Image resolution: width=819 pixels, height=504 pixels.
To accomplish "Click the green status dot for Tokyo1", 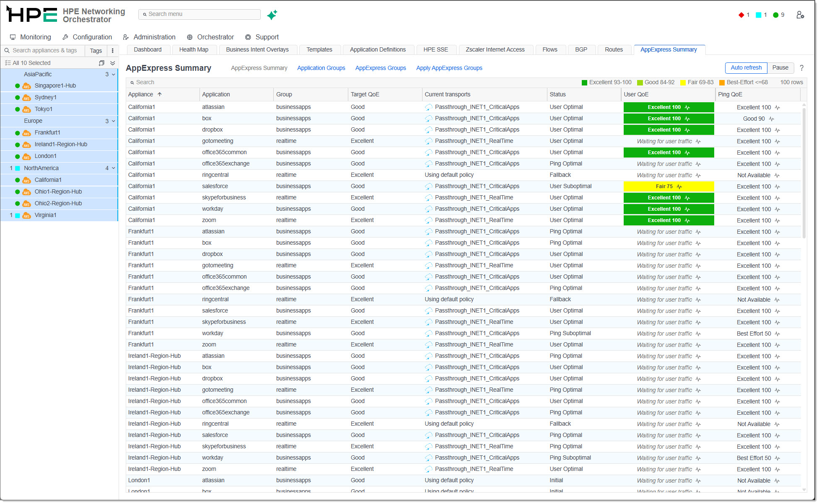I will (x=17, y=109).
